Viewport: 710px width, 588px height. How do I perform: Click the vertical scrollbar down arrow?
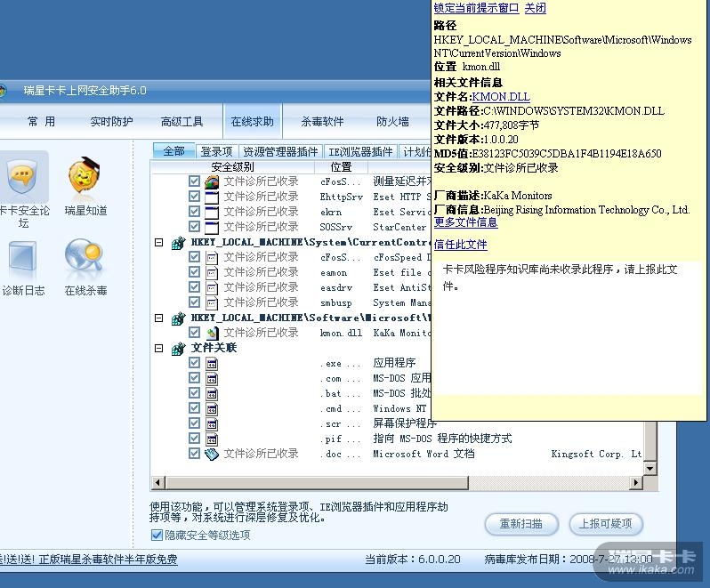click(x=649, y=468)
